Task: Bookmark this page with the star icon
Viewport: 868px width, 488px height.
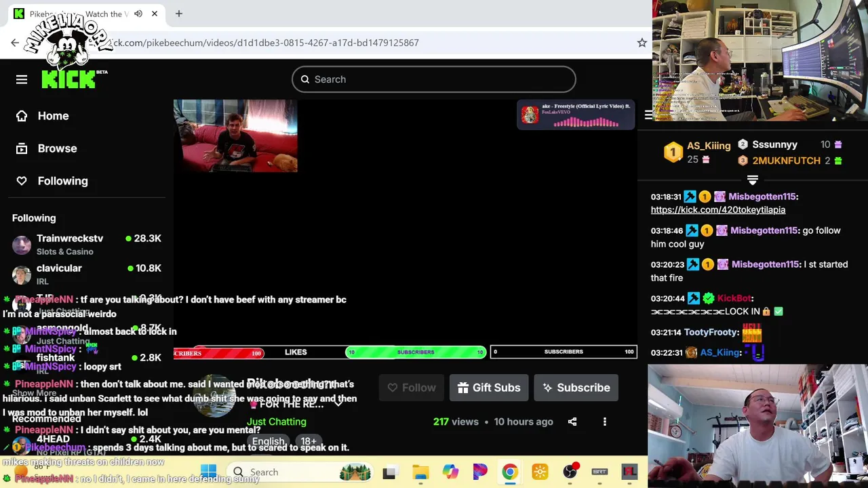Action: click(642, 43)
